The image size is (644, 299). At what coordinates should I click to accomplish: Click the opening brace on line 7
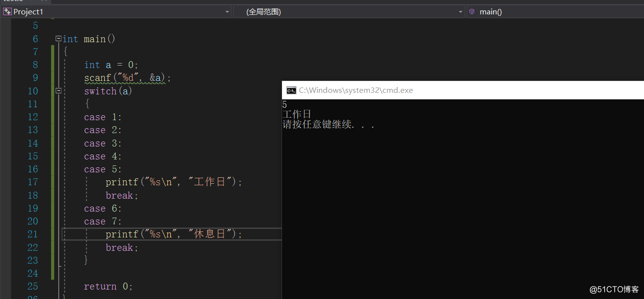(x=66, y=52)
